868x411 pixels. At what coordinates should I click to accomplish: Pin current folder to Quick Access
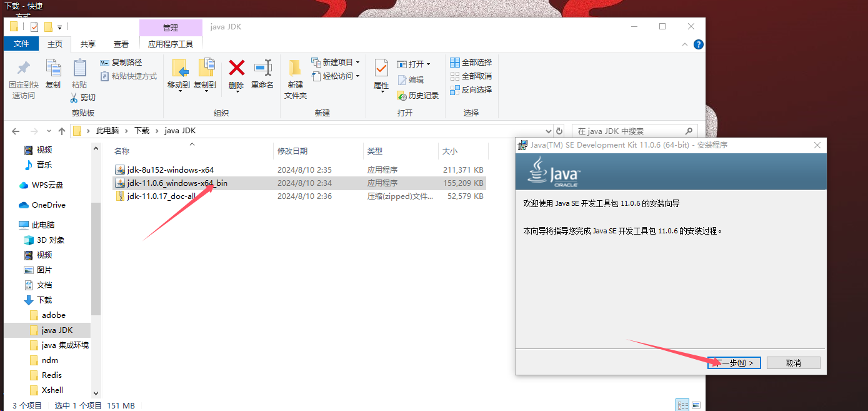[x=23, y=78]
